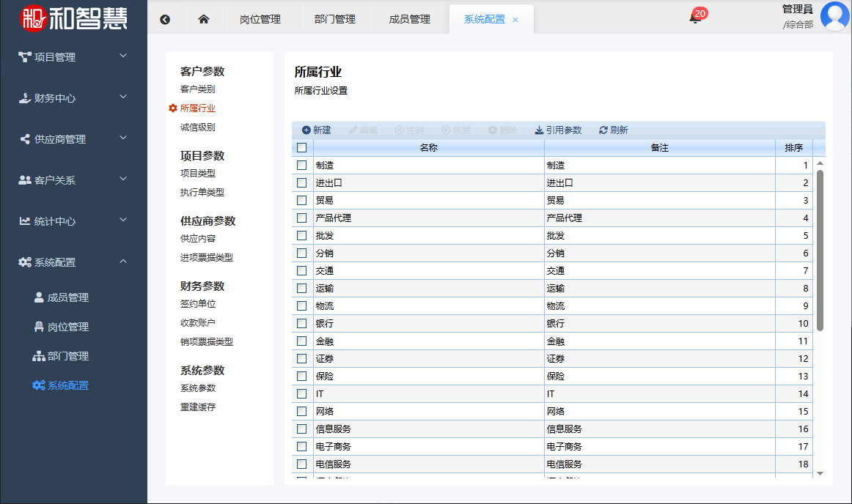Viewport: 852px width, 504px height.
Task: Click the 引用参数 download icon
Action: click(x=539, y=130)
